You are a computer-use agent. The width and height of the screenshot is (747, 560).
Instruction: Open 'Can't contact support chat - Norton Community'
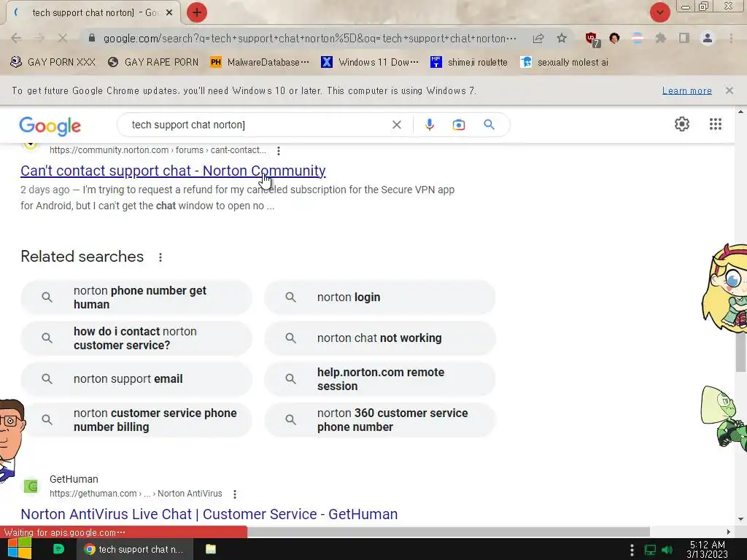point(173,171)
